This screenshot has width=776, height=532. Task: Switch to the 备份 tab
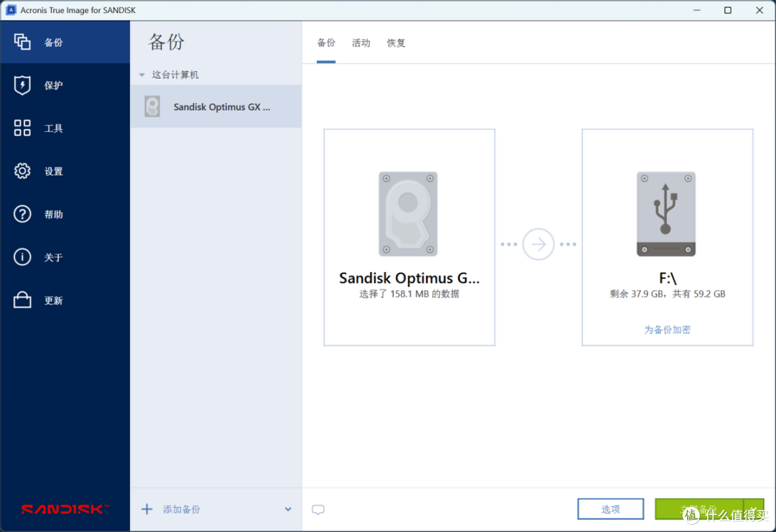(326, 43)
